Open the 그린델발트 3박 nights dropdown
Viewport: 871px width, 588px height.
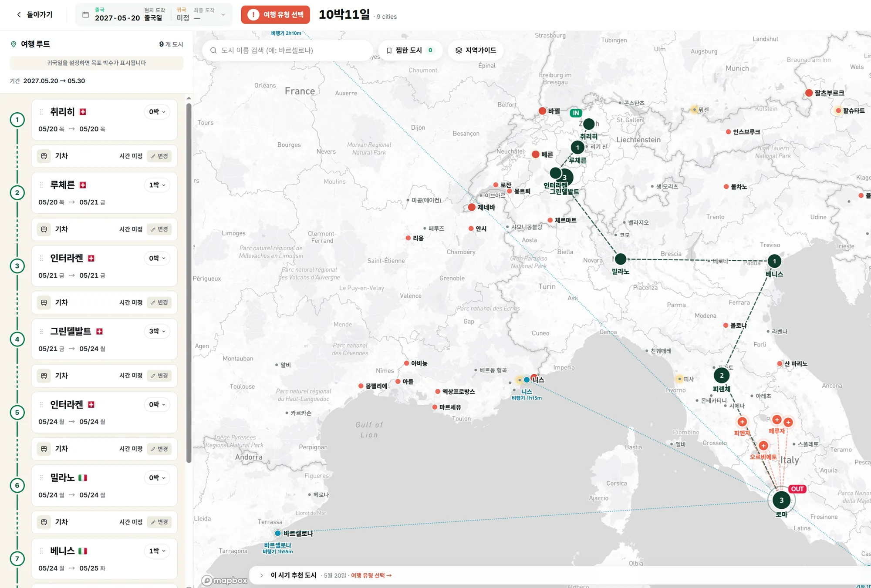(157, 331)
